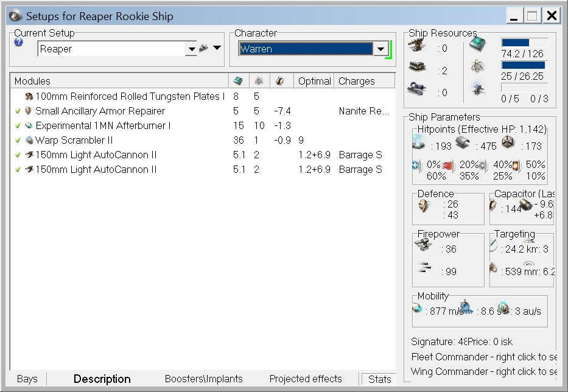
Task: Click the Price: 0 isk text
Action: [490, 341]
